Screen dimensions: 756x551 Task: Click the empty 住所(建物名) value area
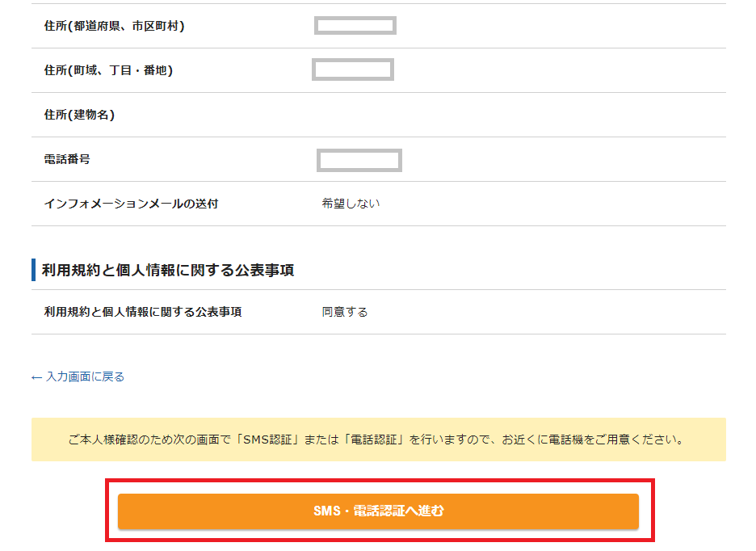(521, 115)
